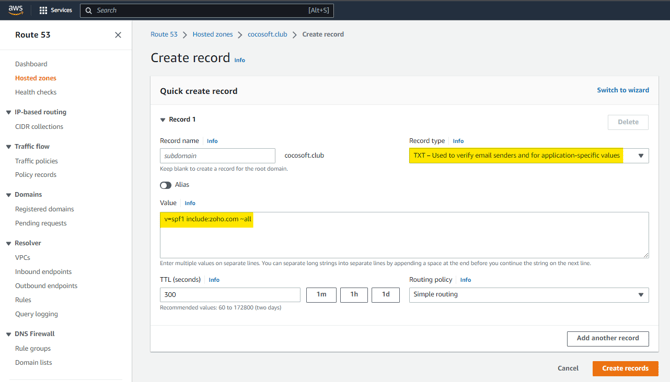Toggle the Alias switch
The width and height of the screenshot is (670, 382).
pyautogui.click(x=166, y=185)
